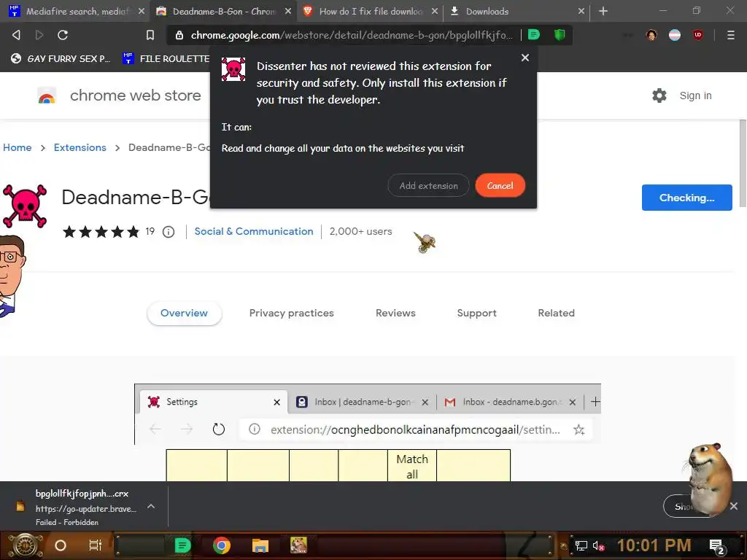Open Cortana circle on the taskbar
This screenshot has height=560, width=747.
pos(61,545)
